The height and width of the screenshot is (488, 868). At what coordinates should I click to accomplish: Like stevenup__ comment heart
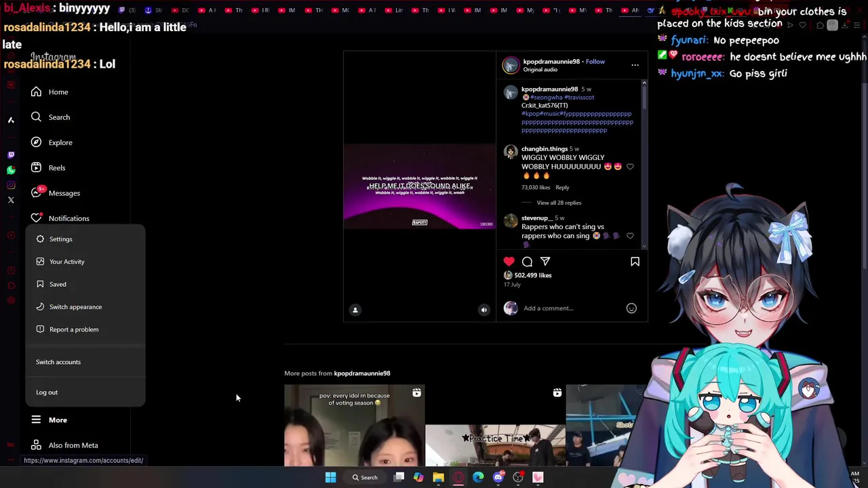click(x=630, y=236)
